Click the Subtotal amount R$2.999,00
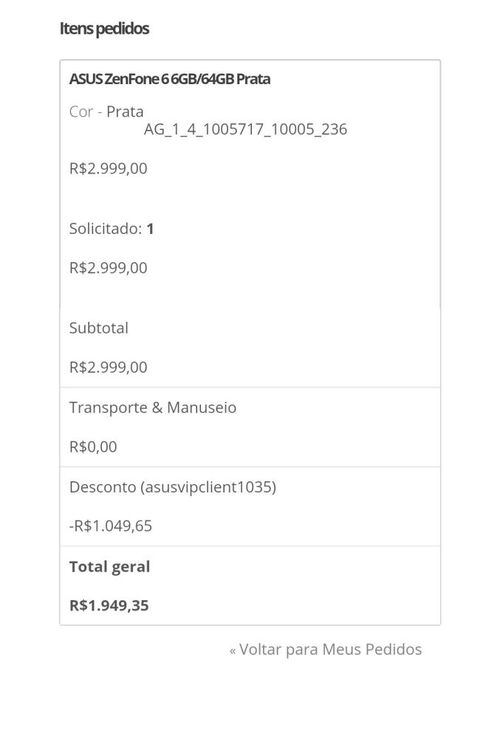 pyautogui.click(x=108, y=367)
